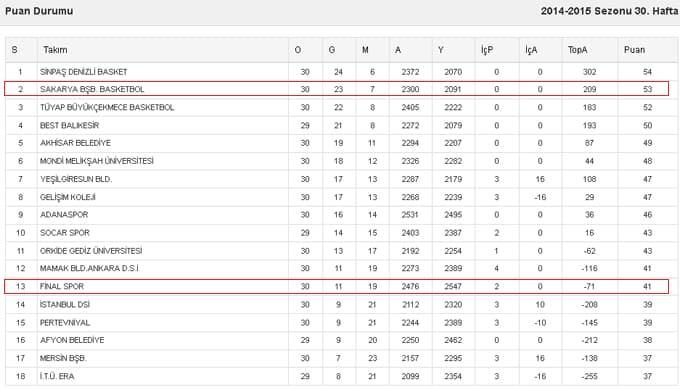The height and width of the screenshot is (390, 680).
Task: Click points scored 2326 in Mondi Melikşah row
Action: tap(410, 161)
